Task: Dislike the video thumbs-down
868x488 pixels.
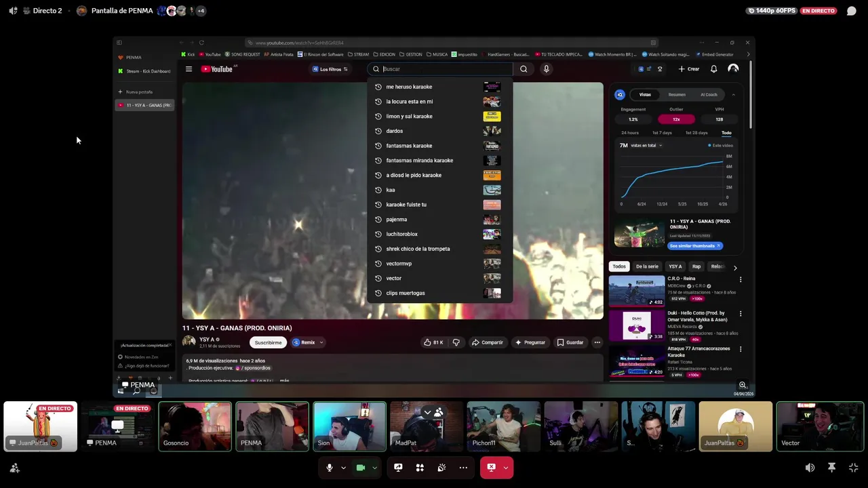Action: pyautogui.click(x=456, y=342)
